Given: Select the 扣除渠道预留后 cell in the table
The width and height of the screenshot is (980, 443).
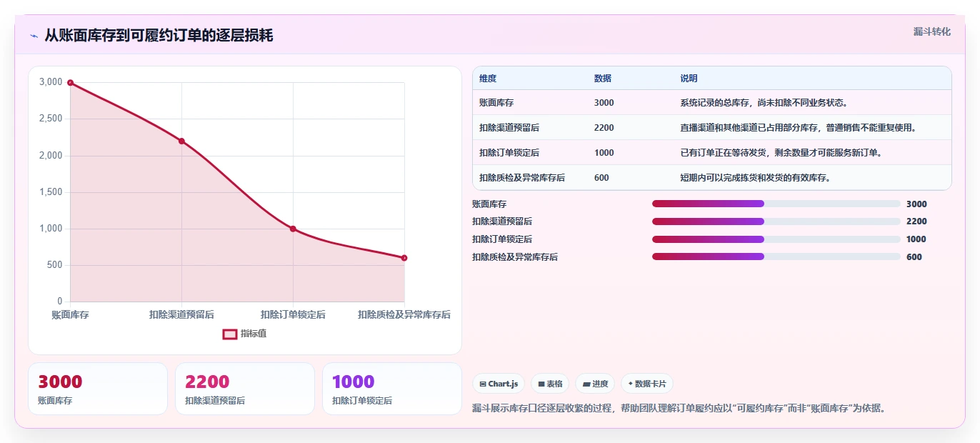Looking at the screenshot, I should [509, 128].
